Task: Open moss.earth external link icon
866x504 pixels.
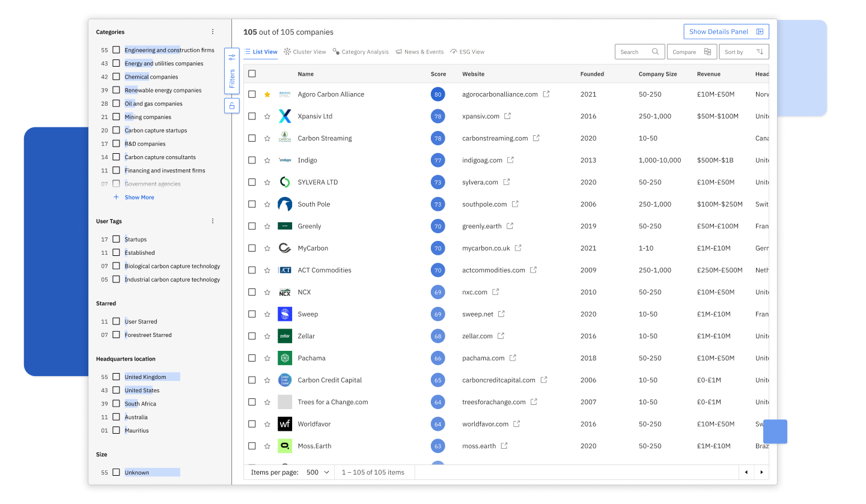Action: coord(504,445)
